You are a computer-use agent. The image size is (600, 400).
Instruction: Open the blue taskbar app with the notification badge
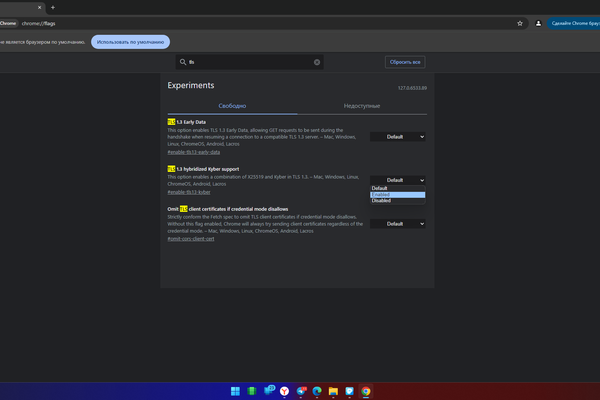pos(269,390)
